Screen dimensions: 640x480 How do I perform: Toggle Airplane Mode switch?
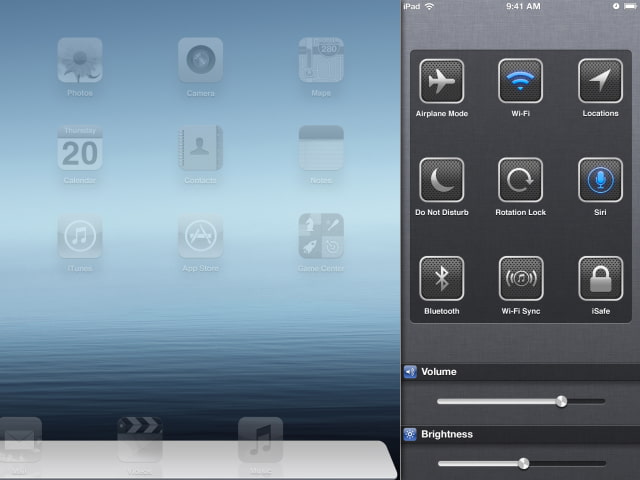click(x=441, y=81)
